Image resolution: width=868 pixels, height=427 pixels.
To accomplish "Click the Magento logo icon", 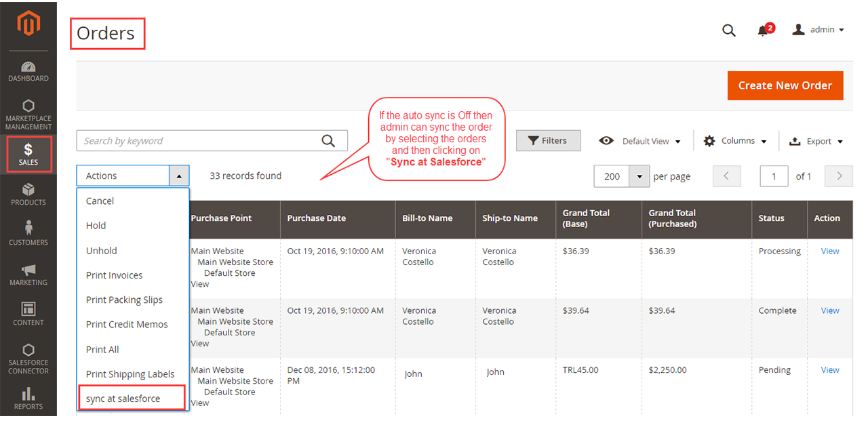I will [28, 24].
